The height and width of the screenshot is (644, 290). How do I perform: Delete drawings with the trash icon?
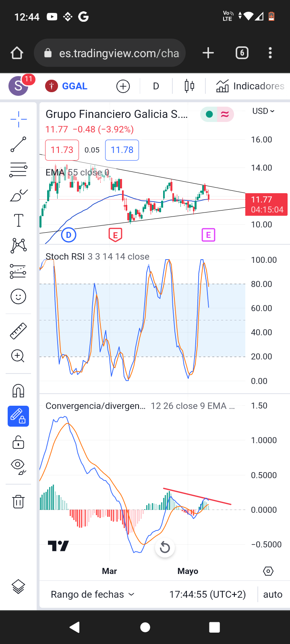pos(19,502)
